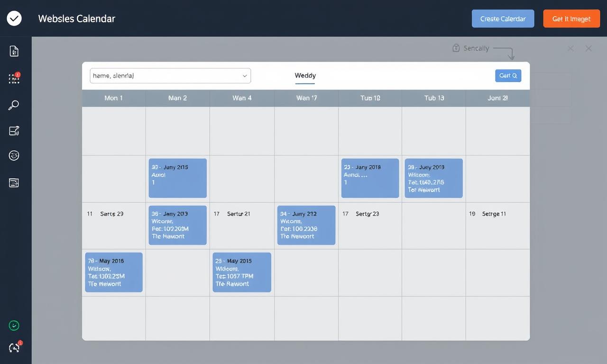Click the orange Get It Imaget button
The image size is (607, 364).
(571, 19)
